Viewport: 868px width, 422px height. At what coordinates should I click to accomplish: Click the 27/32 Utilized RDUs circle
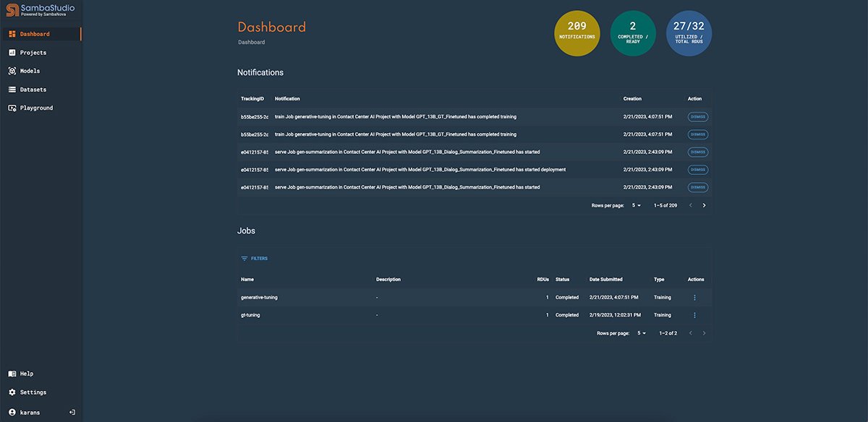pos(689,33)
